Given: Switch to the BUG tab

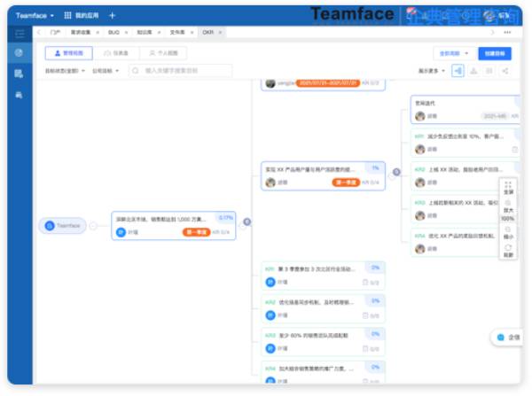Looking at the screenshot, I should [113, 33].
